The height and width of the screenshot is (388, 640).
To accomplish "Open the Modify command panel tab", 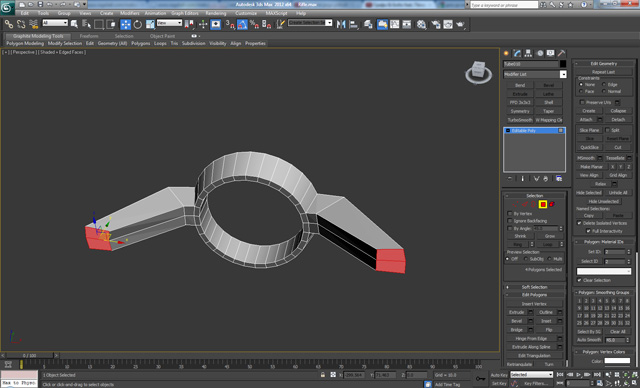I will (x=518, y=53).
